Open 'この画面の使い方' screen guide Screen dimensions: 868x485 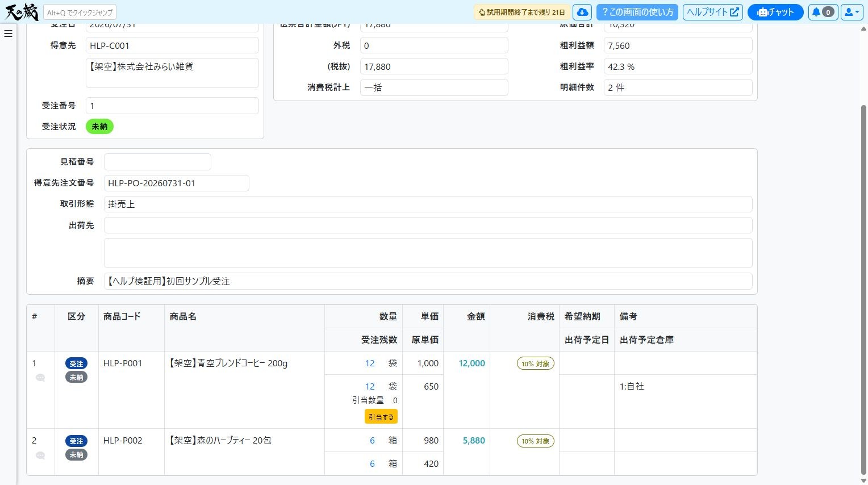637,12
